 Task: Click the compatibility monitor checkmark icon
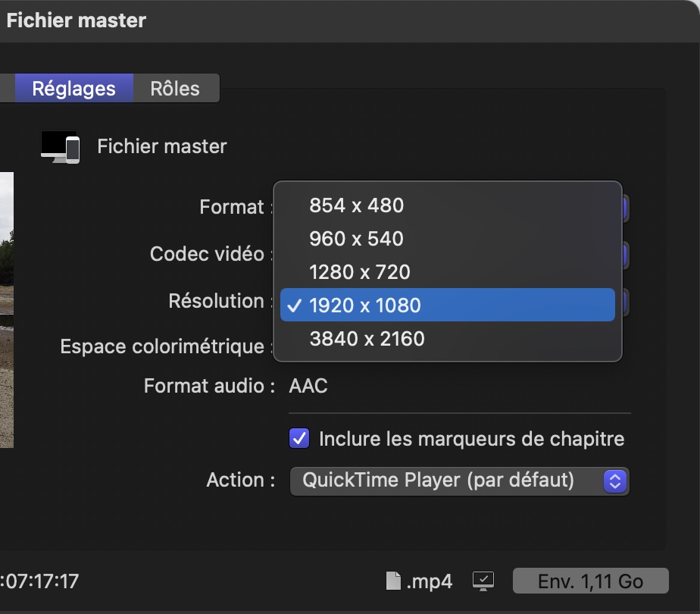pos(483,581)
